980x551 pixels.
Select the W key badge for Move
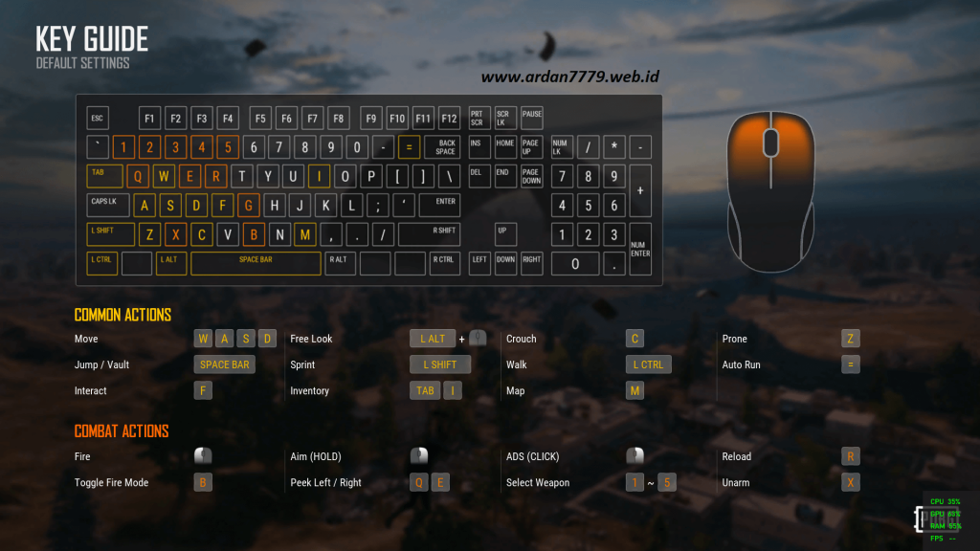[x=203, y=338]
